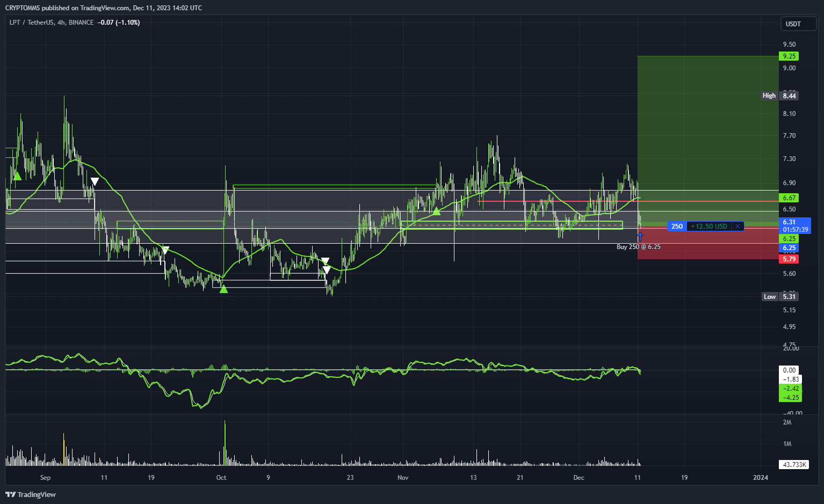Click the 6.31 current price countdown label
This screenshot has height=504, width=824.
(795, 226)
